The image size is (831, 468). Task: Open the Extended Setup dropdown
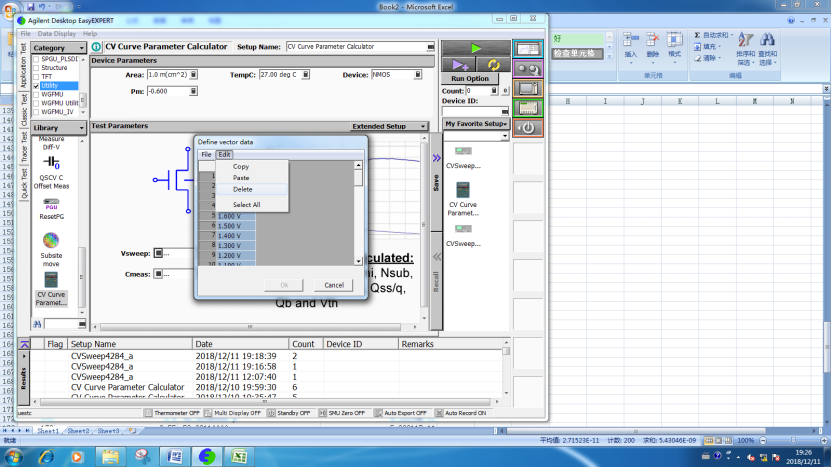[389, 126]
